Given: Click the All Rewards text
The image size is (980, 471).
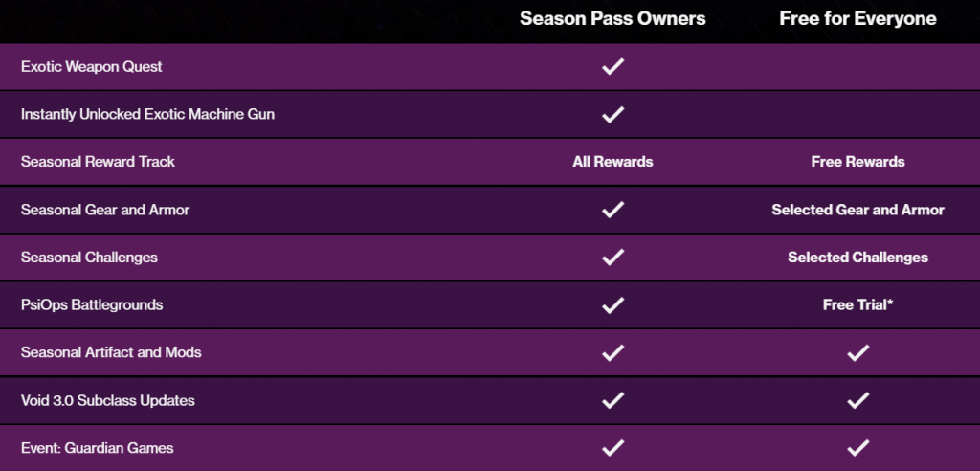Looking at the screenshot, I should pos(612,162).
